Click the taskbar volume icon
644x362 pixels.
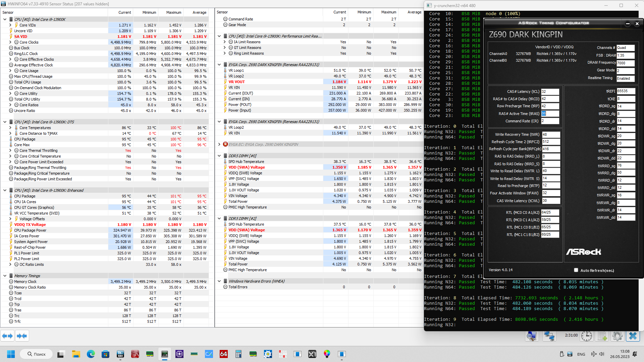click(602, 354)
